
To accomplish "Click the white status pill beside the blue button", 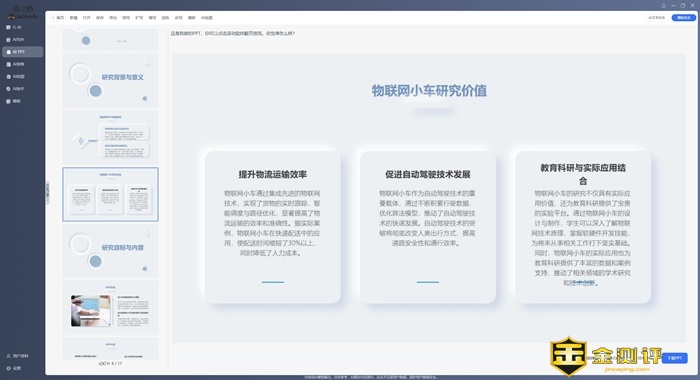I will 657,18.
